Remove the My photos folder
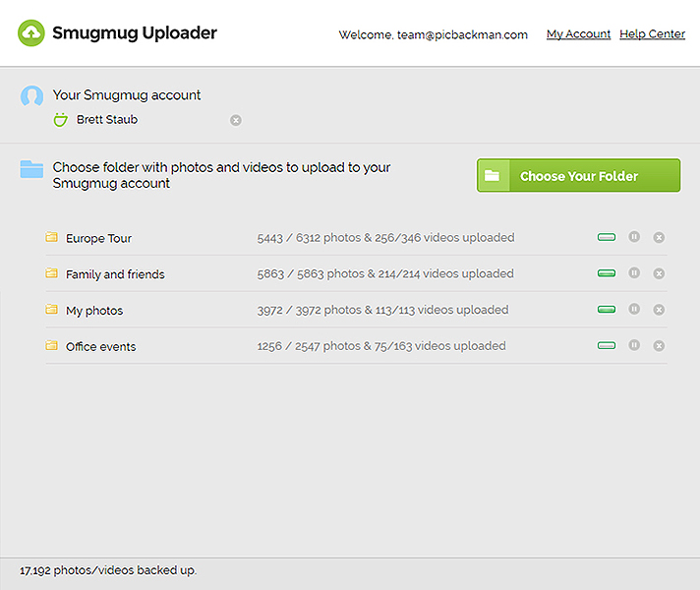 pos(659,310)
